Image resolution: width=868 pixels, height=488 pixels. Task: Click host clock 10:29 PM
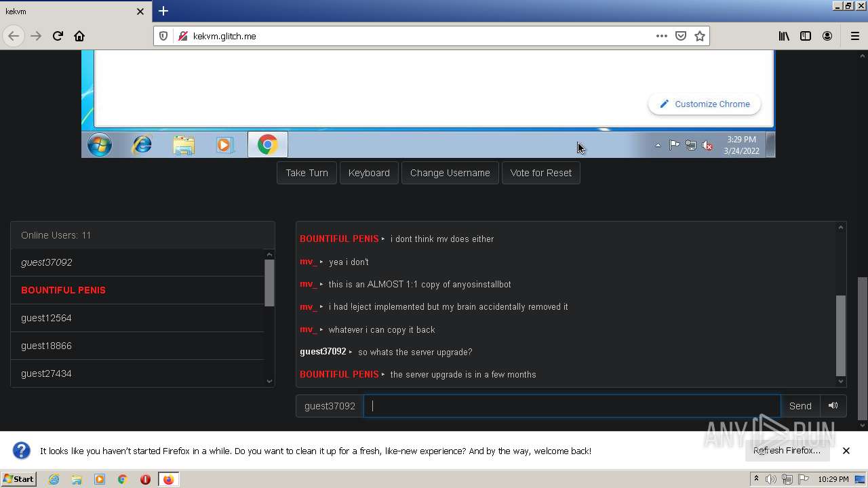[x=833, y=479]
